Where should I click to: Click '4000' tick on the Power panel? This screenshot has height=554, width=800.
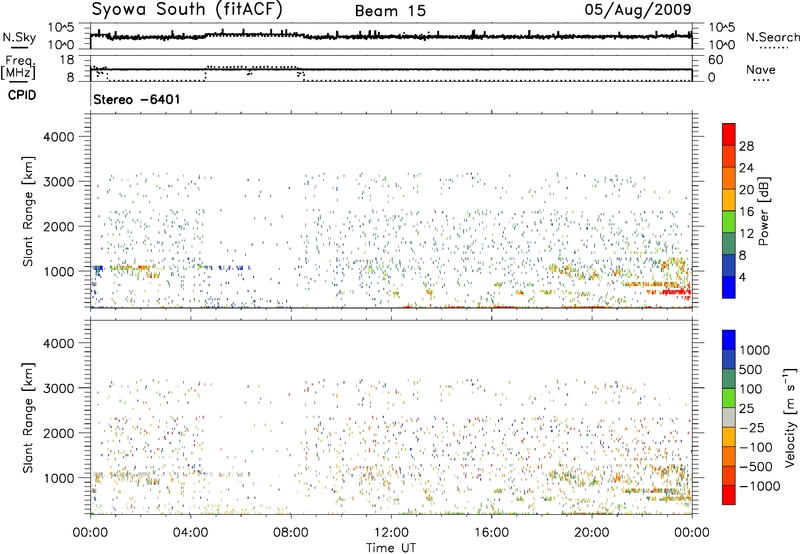click(59, 137)
